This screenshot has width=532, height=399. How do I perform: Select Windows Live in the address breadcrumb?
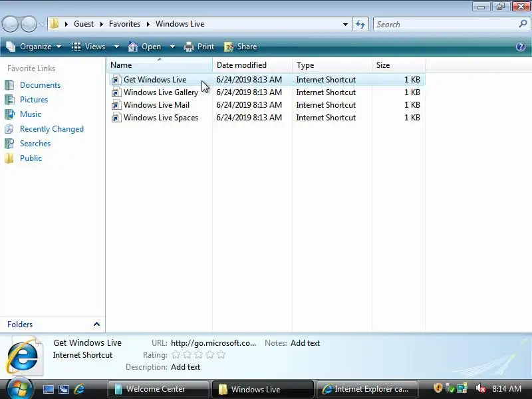coord(180,24)
